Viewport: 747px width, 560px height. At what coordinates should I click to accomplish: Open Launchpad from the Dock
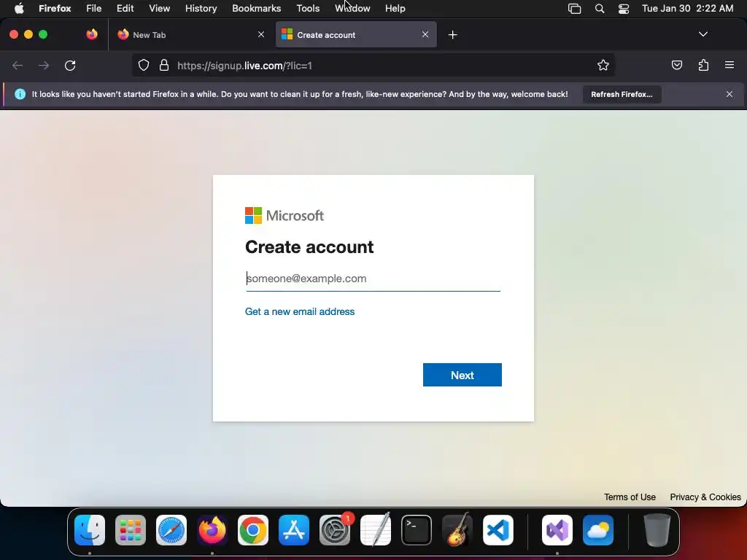131,530
